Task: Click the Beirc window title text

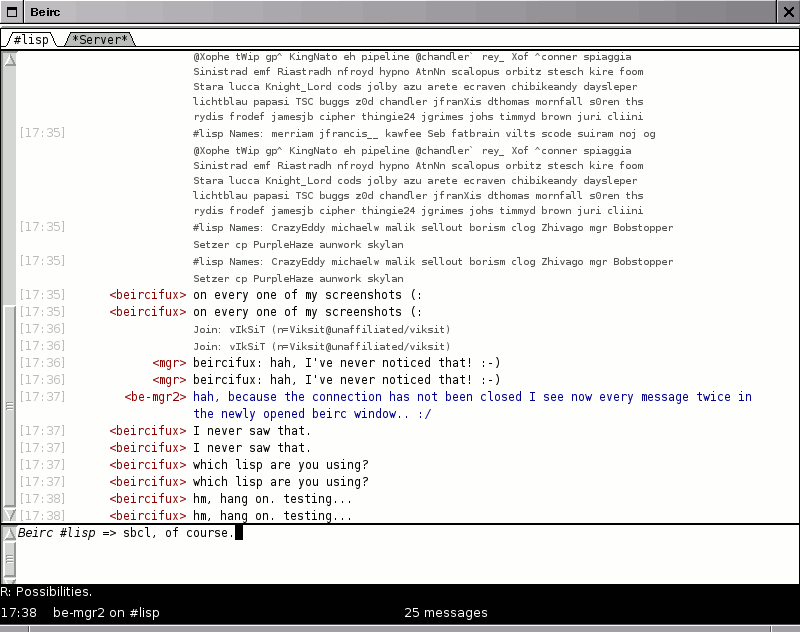Action: tap(45, 12)
